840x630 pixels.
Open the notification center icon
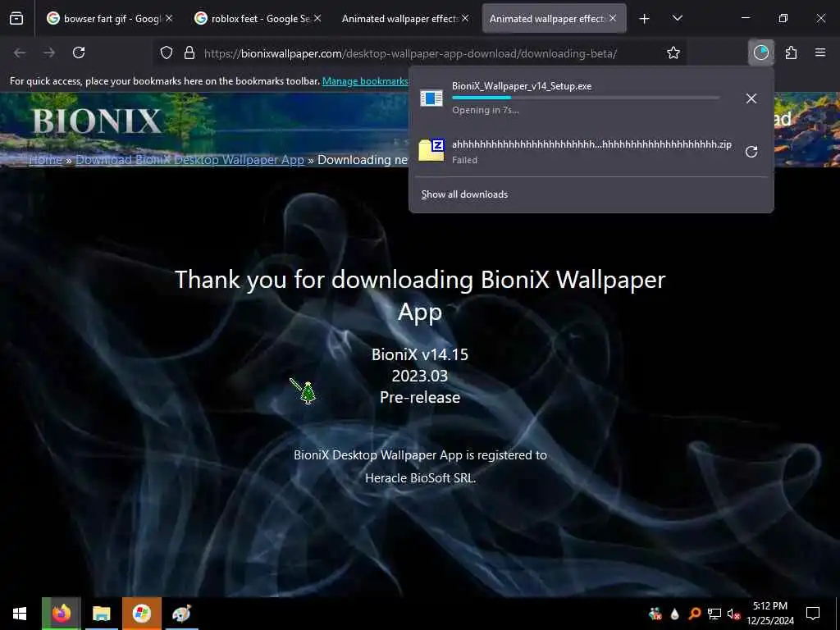click(x=813, y=614)
